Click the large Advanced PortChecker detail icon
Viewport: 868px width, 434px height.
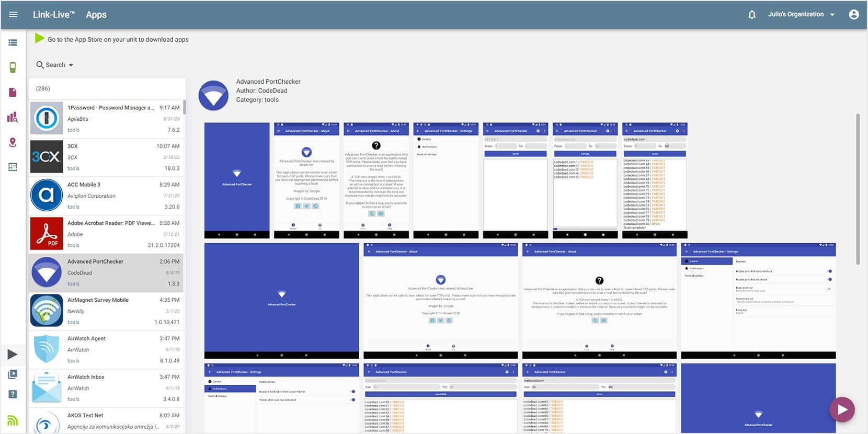tap(213, 95)
